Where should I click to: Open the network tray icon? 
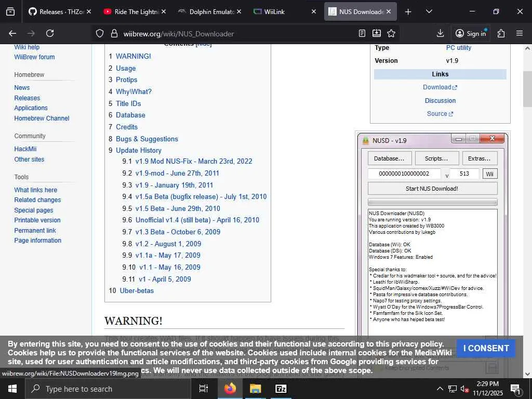click(x=453, y=389)
